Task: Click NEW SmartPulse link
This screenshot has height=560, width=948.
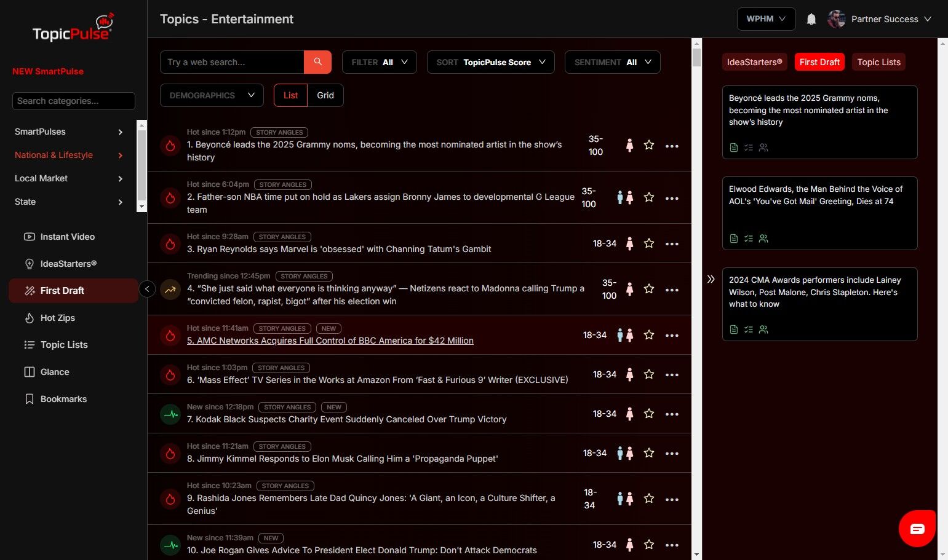Action: coord(48,71)
